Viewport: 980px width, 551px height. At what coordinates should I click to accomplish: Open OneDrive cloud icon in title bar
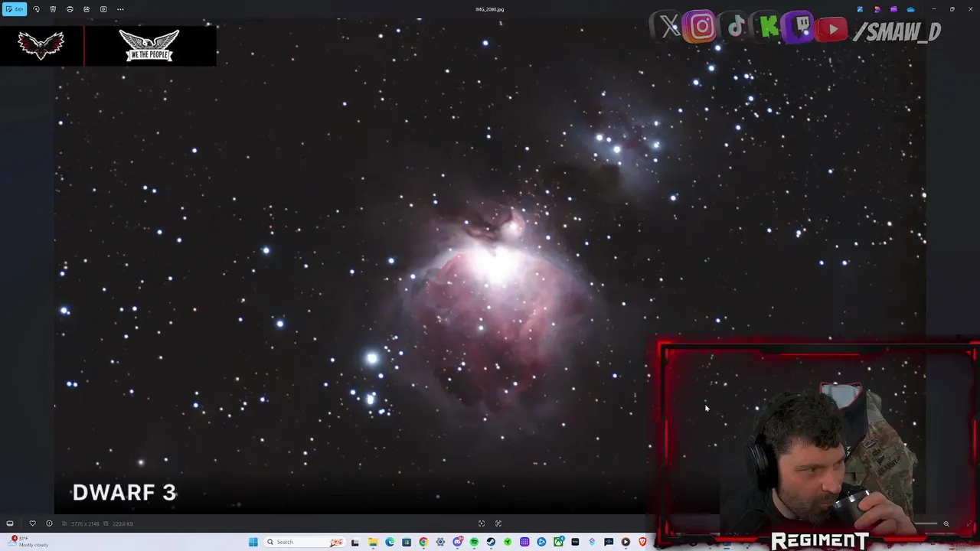click(x=910, y=9)
